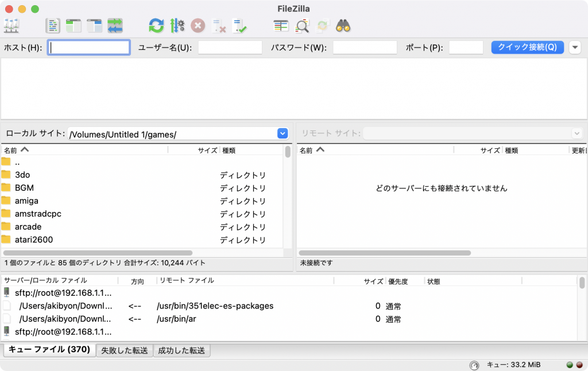Click the クイック接続(Q) button

coord(527,47)
